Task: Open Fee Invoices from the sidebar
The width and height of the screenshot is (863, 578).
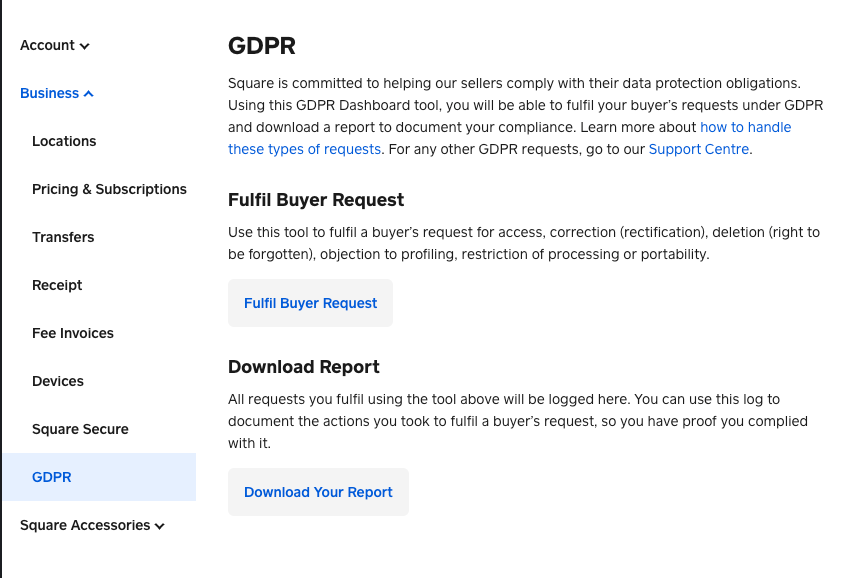Action: click(x=73, y=333)
